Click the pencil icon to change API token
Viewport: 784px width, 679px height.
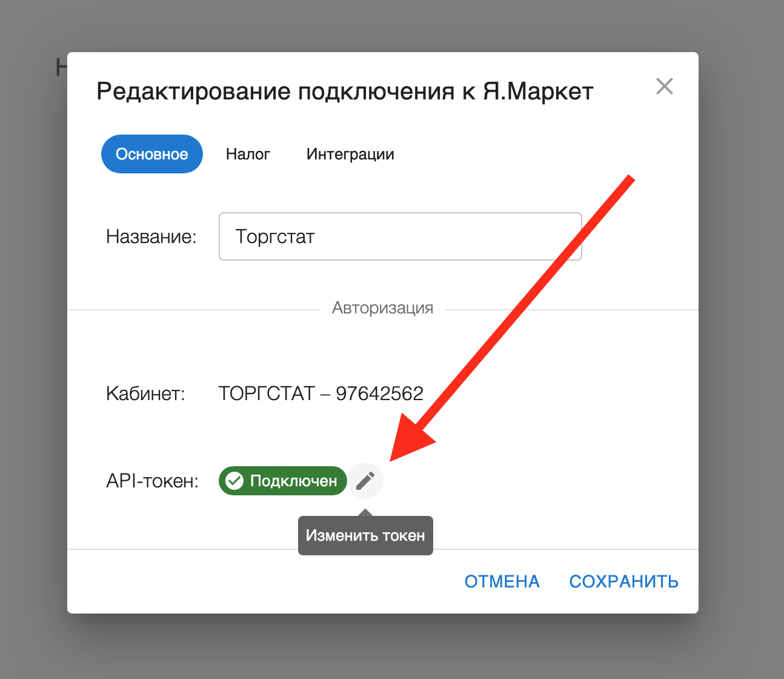point(365,481)
